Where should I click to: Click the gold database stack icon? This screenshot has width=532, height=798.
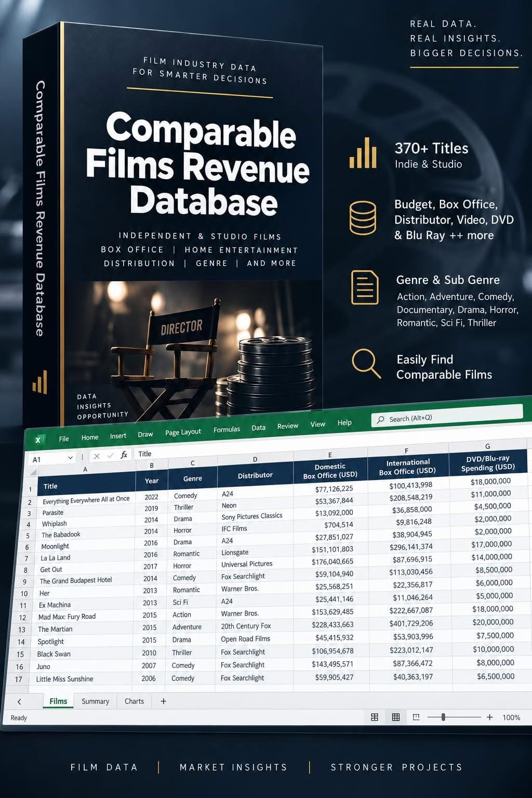[x=363, y=218]
